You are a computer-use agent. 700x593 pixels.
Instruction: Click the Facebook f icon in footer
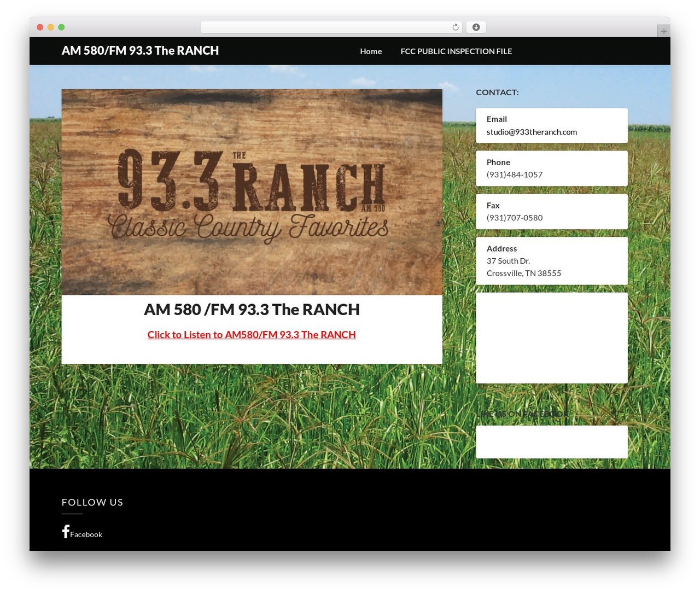(x=66, y=531)
